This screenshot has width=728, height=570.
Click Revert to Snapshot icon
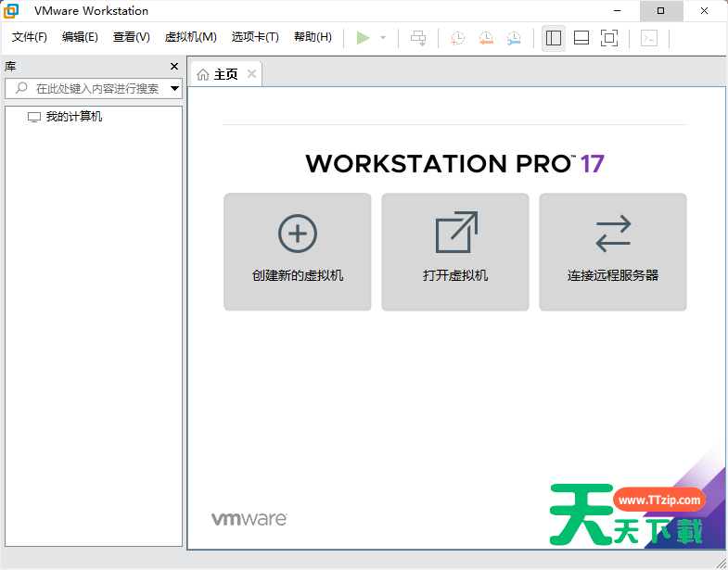pyautogui.click(x=486, y=38)
